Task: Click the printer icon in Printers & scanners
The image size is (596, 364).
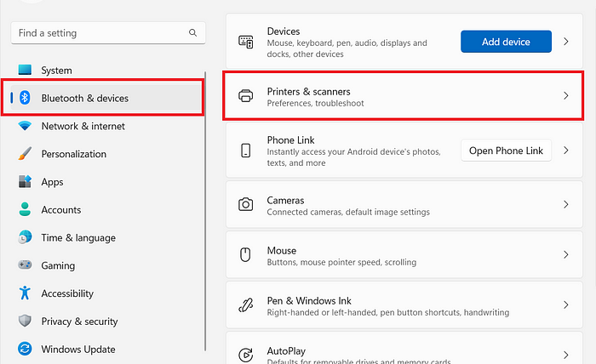Action: pyautogui.click(x=246, y=96)
